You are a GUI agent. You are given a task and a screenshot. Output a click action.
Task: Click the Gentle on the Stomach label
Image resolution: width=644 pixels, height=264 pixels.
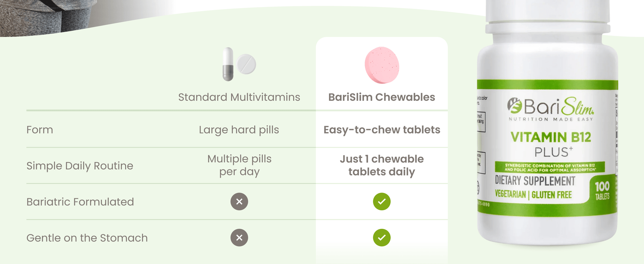pos(87,238)
